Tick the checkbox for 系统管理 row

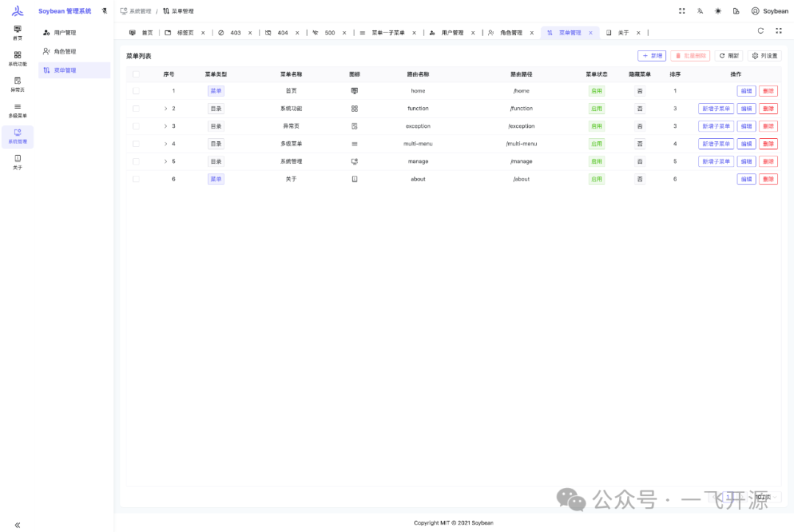tap(136, 162)
